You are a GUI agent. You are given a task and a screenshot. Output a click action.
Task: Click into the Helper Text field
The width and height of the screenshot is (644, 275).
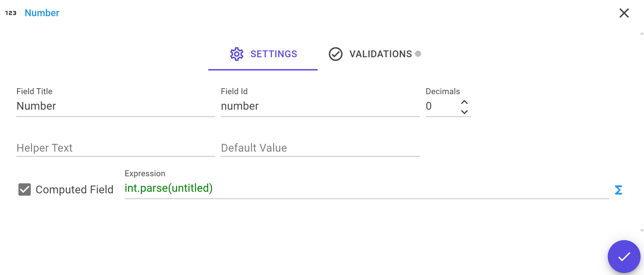(116, 148)
